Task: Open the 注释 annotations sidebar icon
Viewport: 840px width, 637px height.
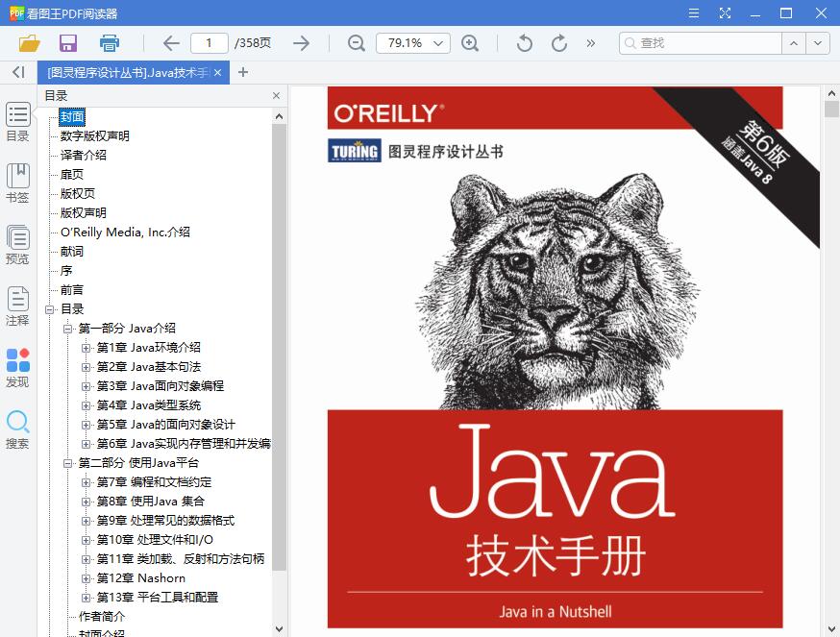Action: [17, 306]
